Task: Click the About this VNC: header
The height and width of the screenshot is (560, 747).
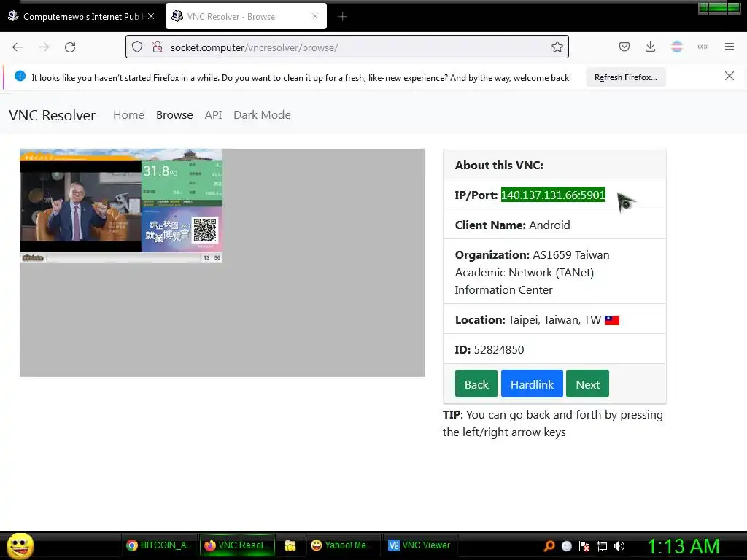Action: click(x=499, y=166)
